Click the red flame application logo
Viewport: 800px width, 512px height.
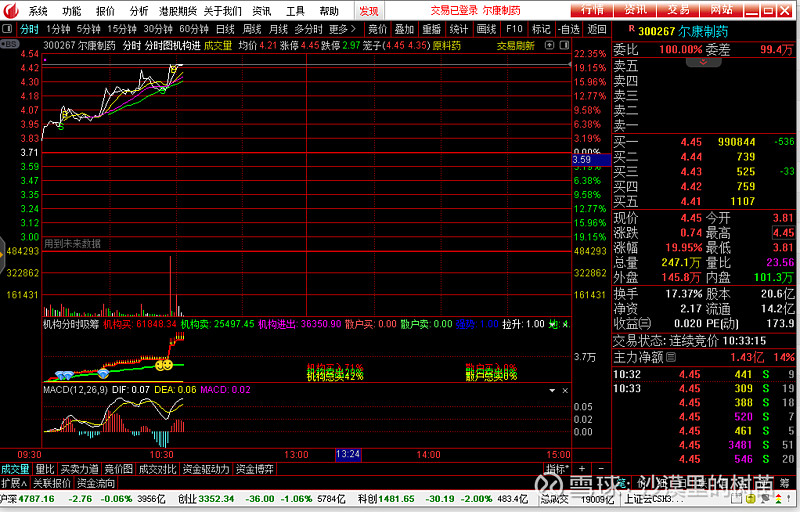10,10
